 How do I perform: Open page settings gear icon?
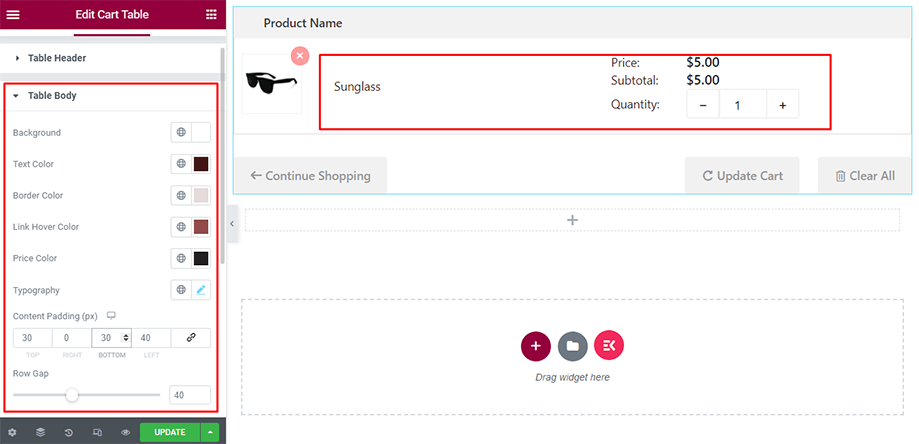coord(12,432)
